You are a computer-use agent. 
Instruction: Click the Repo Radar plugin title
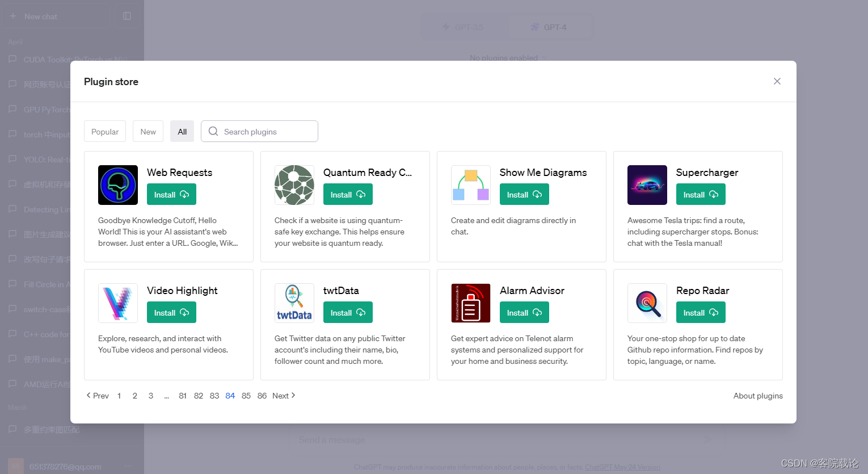coord(702,291)
